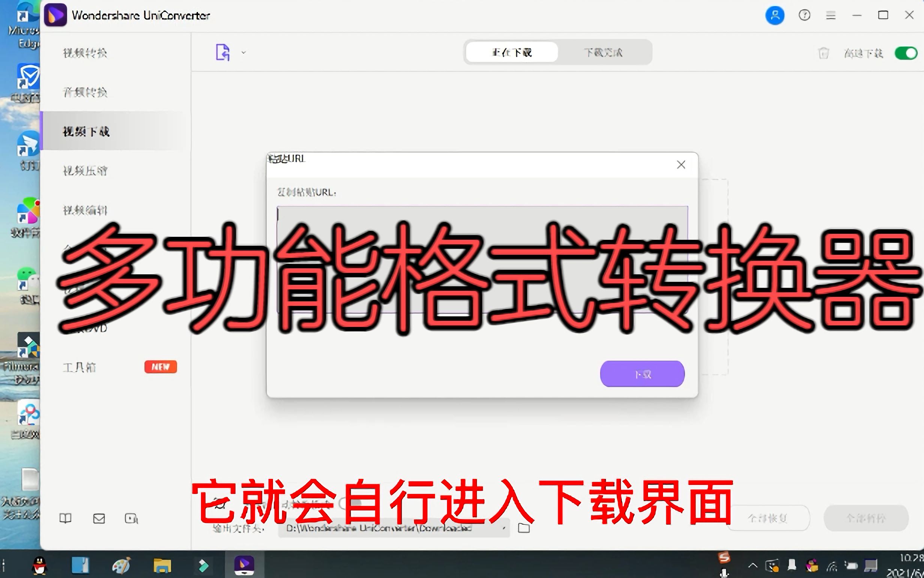
Task: Open the Paint palette icon in taskbar
Action: (121, 565)
